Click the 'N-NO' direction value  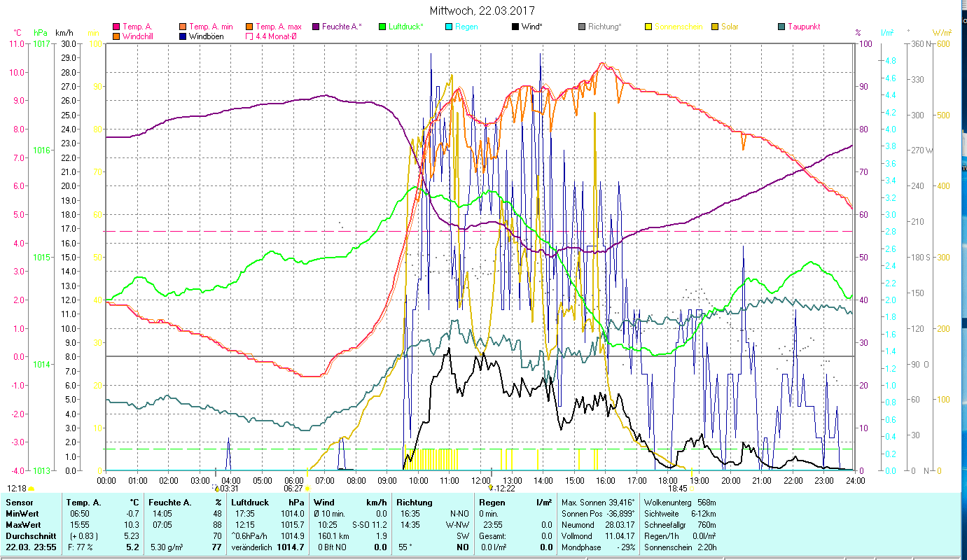click(459, 514)
